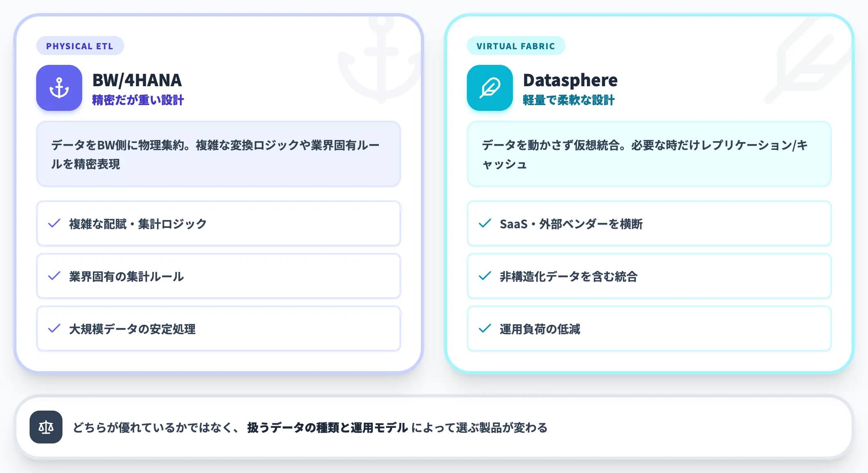
Task: Select the SaaS・外部ベンダーを横断 item
Action: point(649,224)
